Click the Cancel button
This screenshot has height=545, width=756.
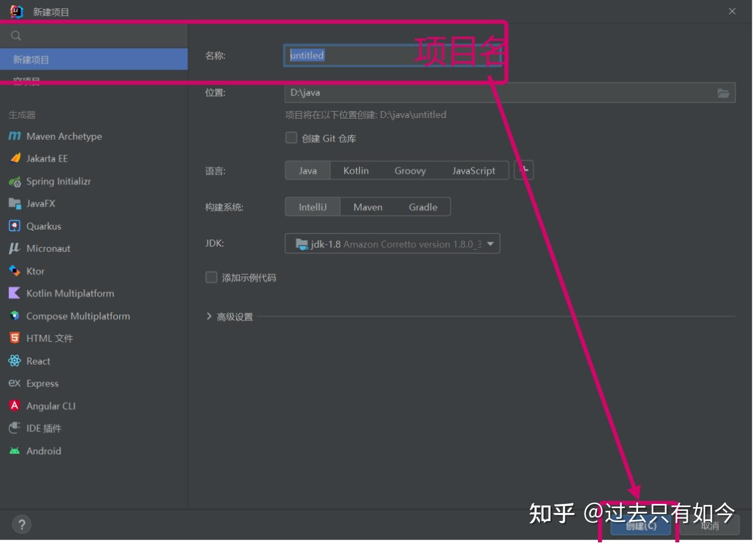[710, 525]
